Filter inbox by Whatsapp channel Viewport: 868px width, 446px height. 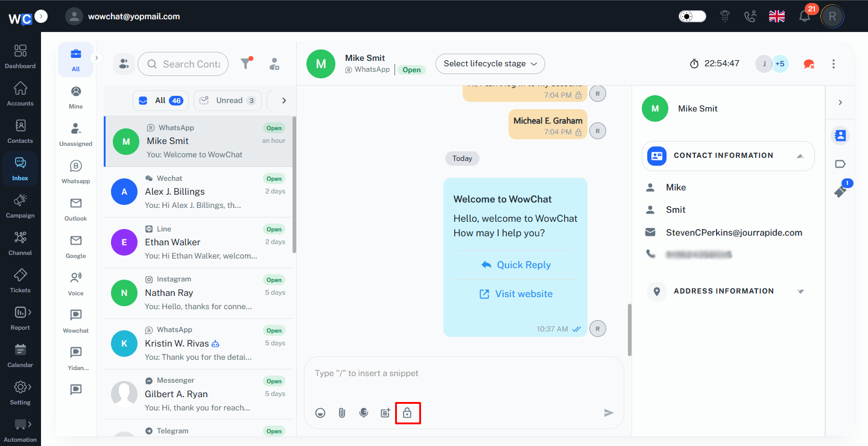[x=76, y=172]
